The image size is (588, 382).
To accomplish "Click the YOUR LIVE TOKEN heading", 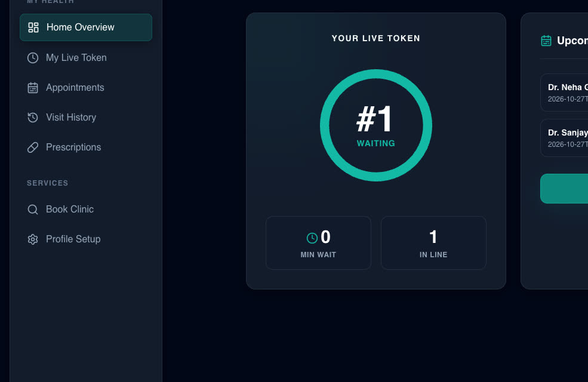I will pos(375,38).
